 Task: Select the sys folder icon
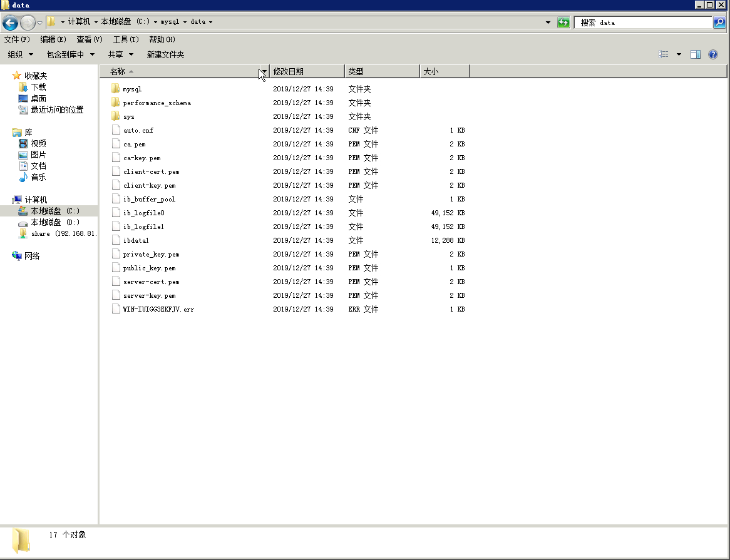coord(115,116)
